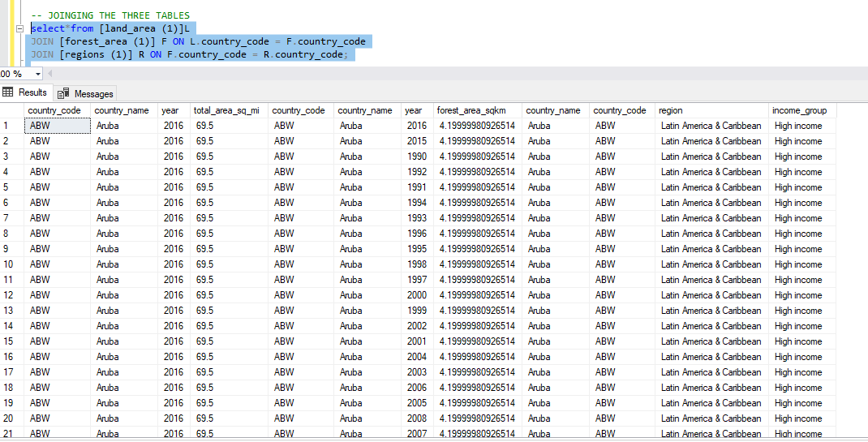Open the editor zoom percentage dropdown
Screen dimensions: 868x442
tap(37, 74)
